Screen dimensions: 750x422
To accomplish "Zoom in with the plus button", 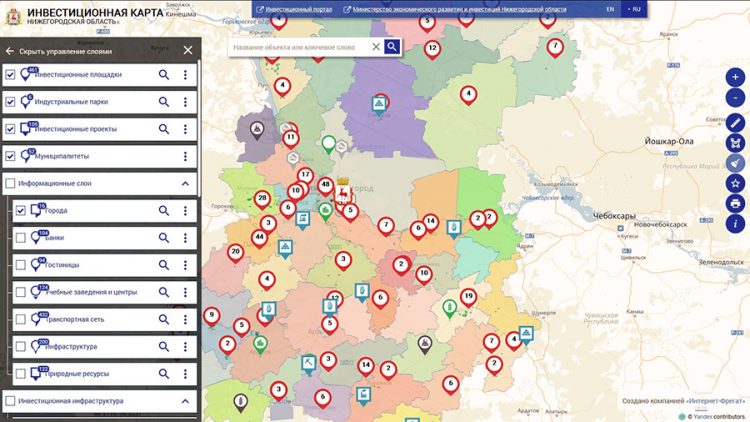I will click(x=735, y=77).
